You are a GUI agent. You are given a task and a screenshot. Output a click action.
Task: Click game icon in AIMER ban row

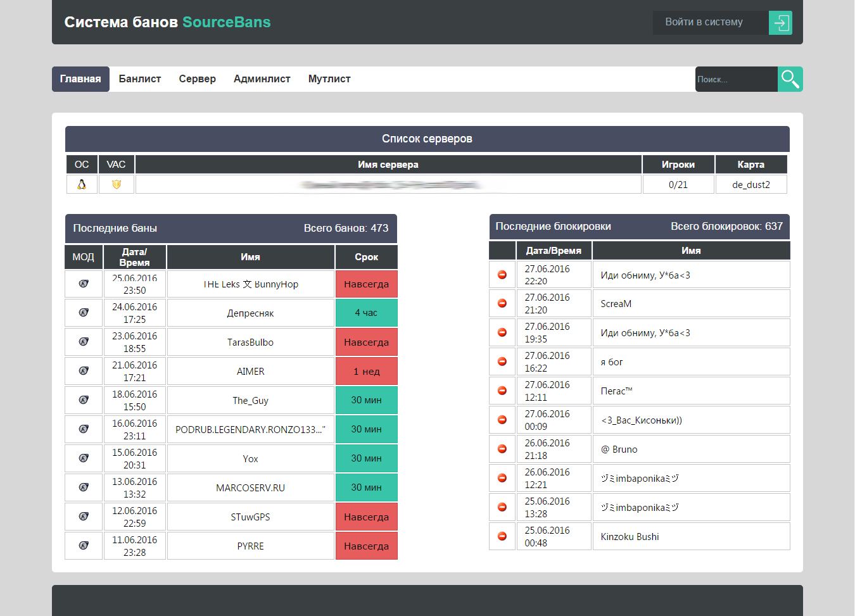(x=84, y=371)
